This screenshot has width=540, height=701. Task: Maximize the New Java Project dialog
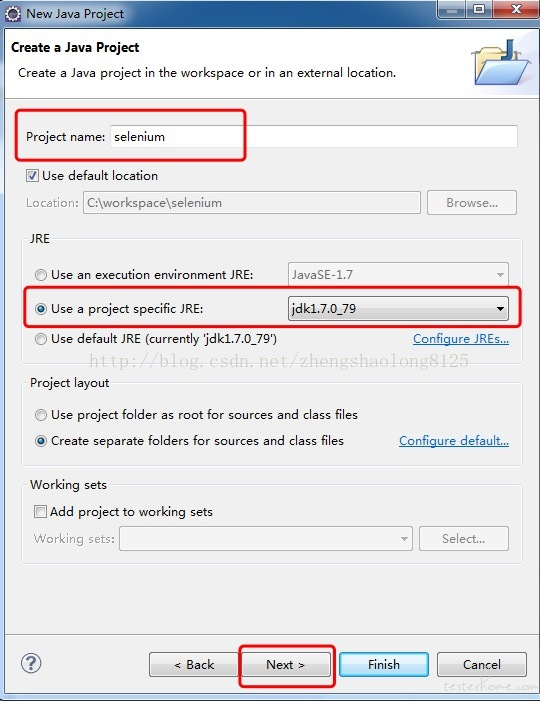pos(479,10)
